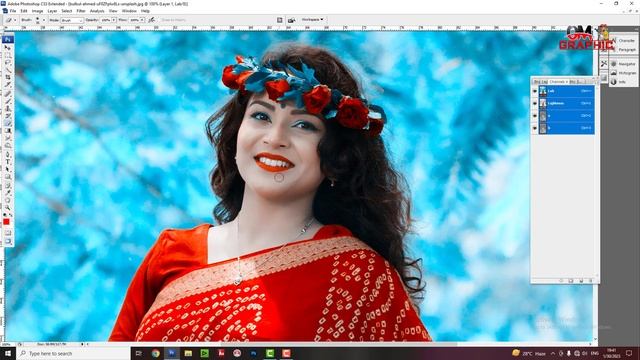Select the Crop tool
Image resolution: width=640 pixels, height=360 pixels.
(x=7, y=77)
